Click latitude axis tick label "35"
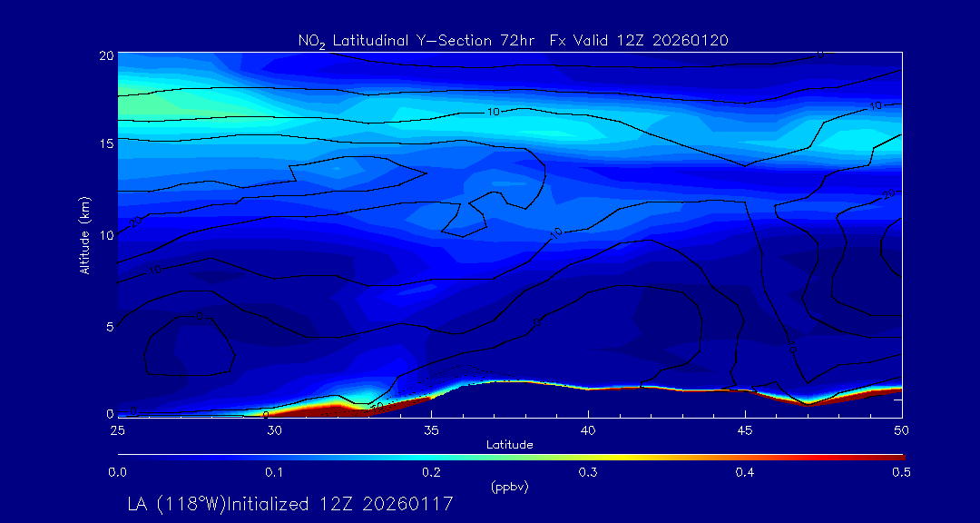980x523 pixels. (x=431, y=430)
